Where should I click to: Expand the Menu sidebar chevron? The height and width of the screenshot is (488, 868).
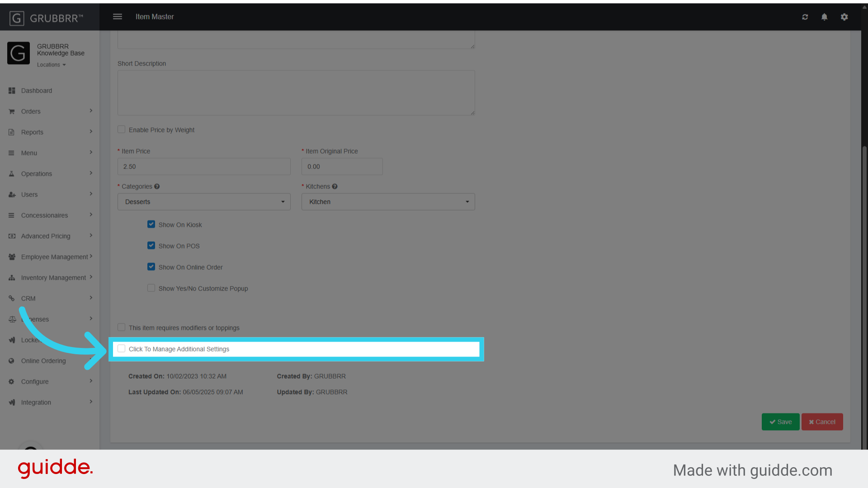click(91, 153)
